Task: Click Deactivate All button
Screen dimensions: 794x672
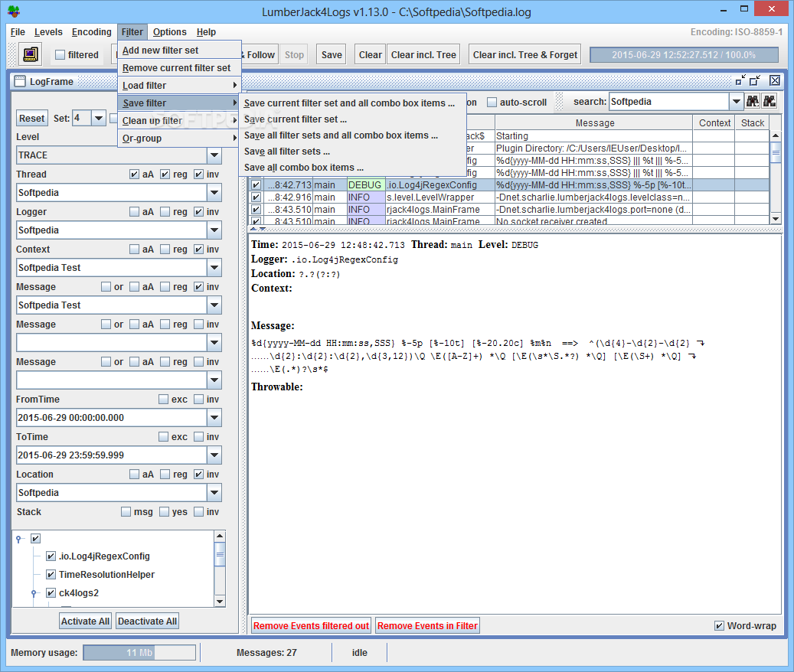Action: click(147, 621)
